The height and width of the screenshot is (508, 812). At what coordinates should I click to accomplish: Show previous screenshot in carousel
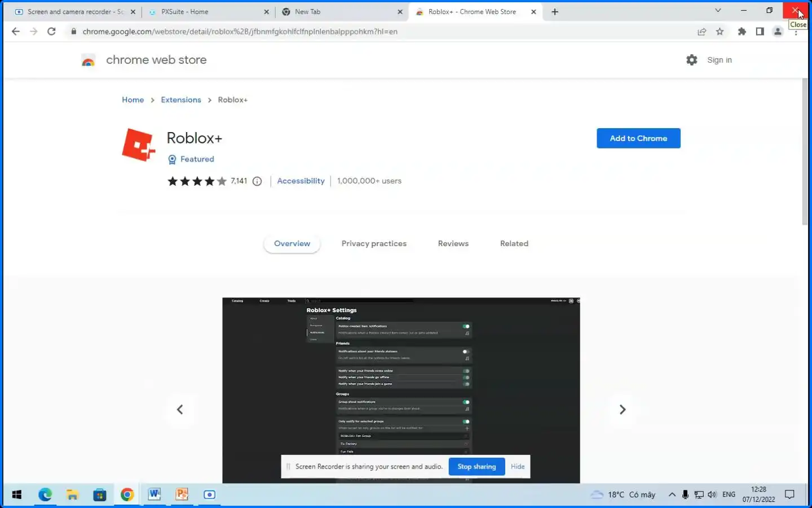point(180,410)
